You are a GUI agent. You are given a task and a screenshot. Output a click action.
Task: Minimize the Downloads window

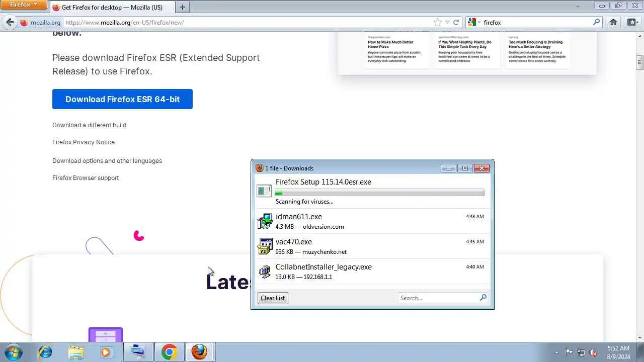click(x=448, y=168)
